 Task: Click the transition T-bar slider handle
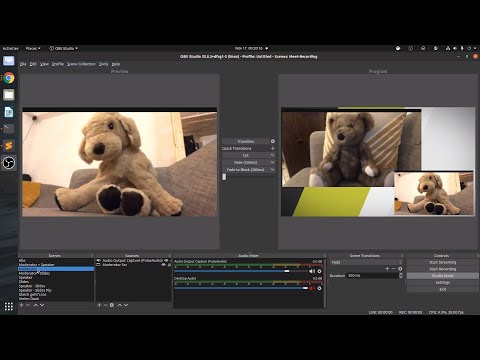click(224, 177)
